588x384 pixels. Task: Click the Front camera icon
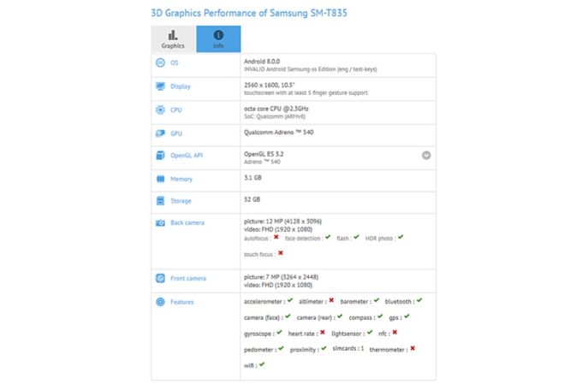tap(160, 278)
